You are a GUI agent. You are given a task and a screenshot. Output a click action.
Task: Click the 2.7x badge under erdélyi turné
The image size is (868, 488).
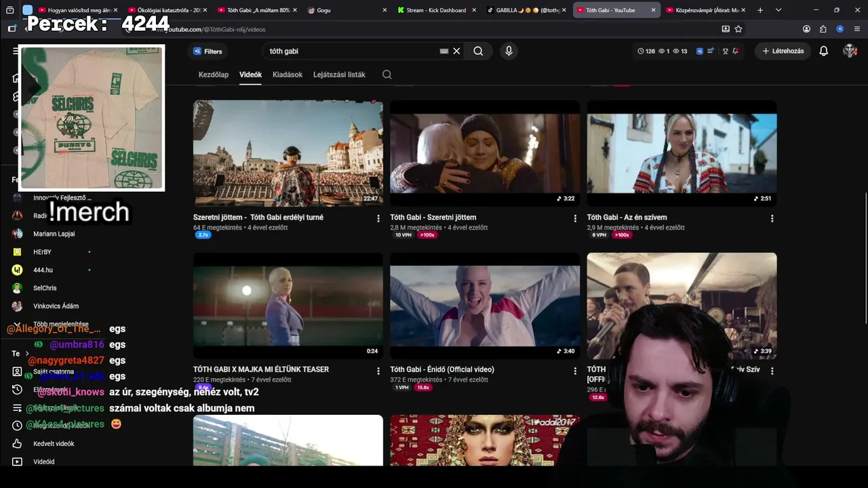click(x=203, y=235)
